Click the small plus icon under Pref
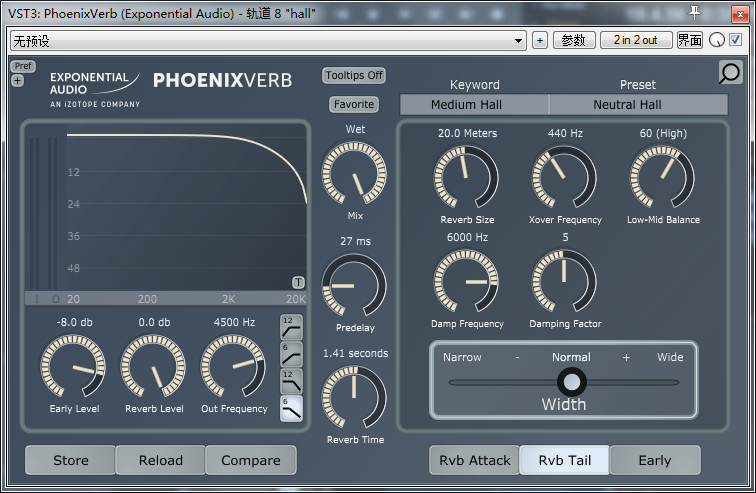The image size is (756, 493). [17, 80]
